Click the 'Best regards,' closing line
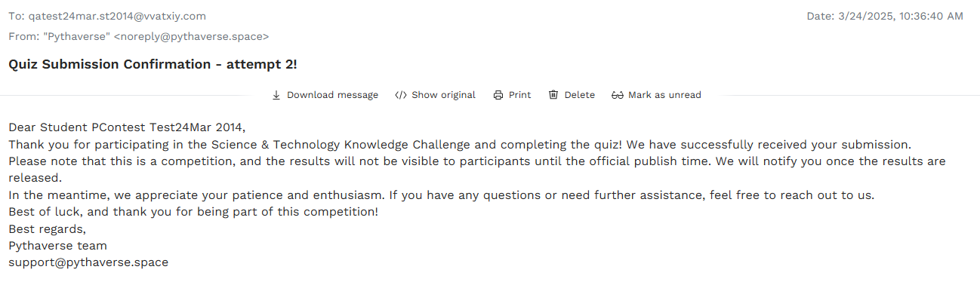This screenshot has width=980, height=291. pyautogui.click(x=47, y=228)
